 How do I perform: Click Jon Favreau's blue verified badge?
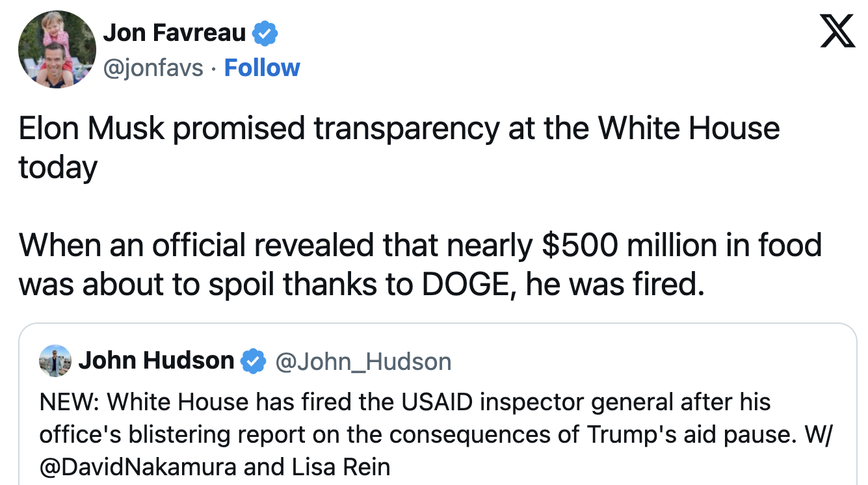pyautogui.click(x=265, y=33)
